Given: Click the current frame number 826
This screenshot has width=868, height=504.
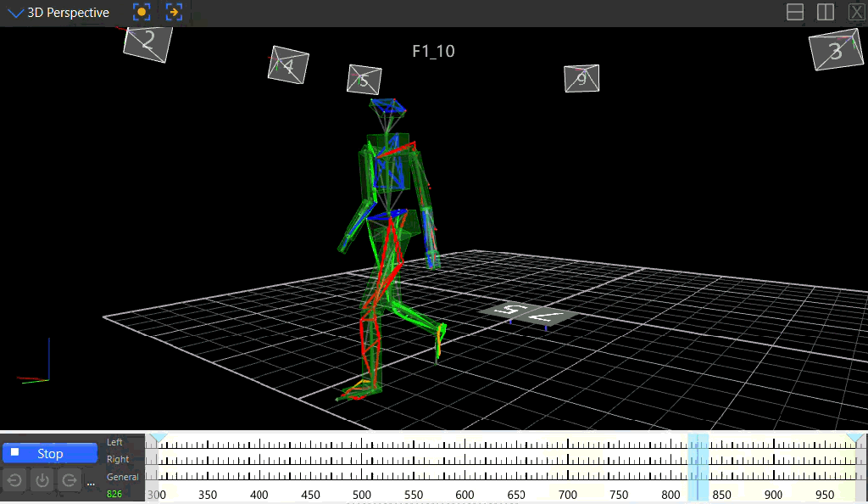Looking at the screenshot, I should pos(114,494).
